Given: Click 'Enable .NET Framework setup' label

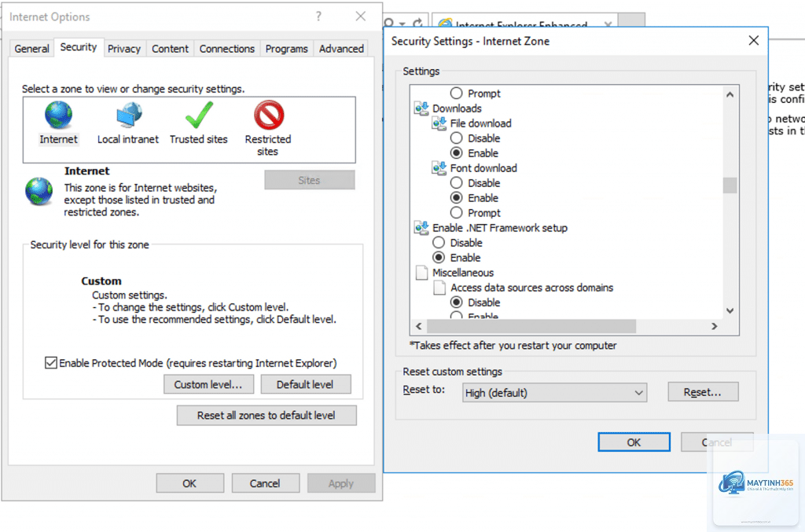Looking at the screenshot, I should coord(499,228).
